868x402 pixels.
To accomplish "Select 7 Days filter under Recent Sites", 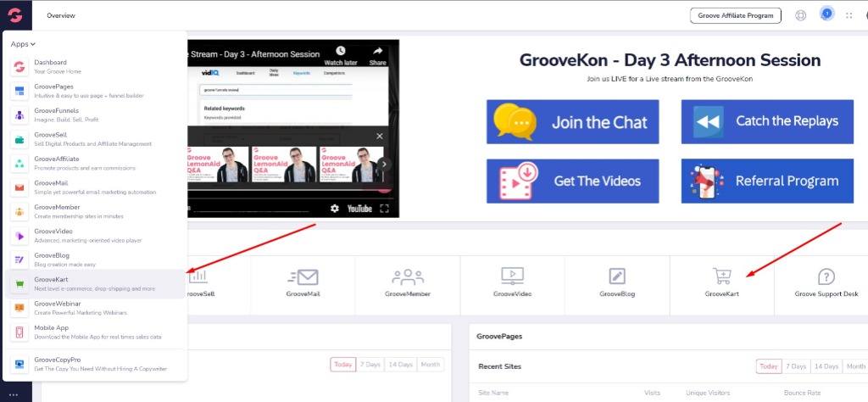I will coord(795,366).
